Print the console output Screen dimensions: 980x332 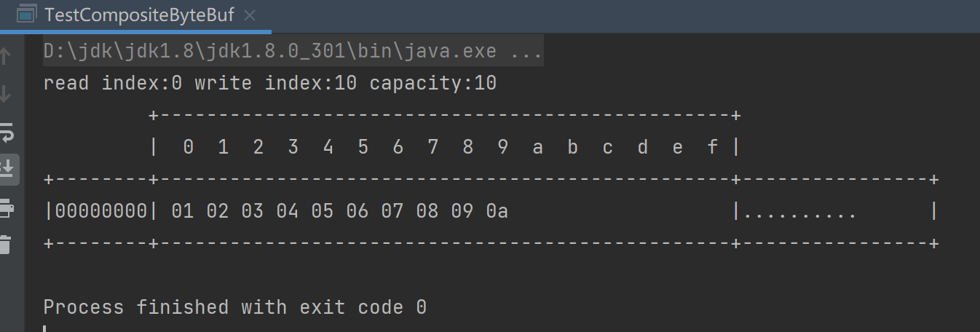[6, 207]
